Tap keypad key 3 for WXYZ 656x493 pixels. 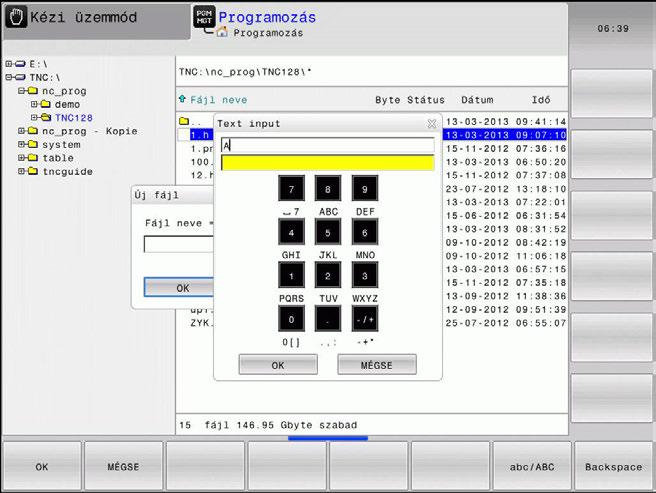364,275
